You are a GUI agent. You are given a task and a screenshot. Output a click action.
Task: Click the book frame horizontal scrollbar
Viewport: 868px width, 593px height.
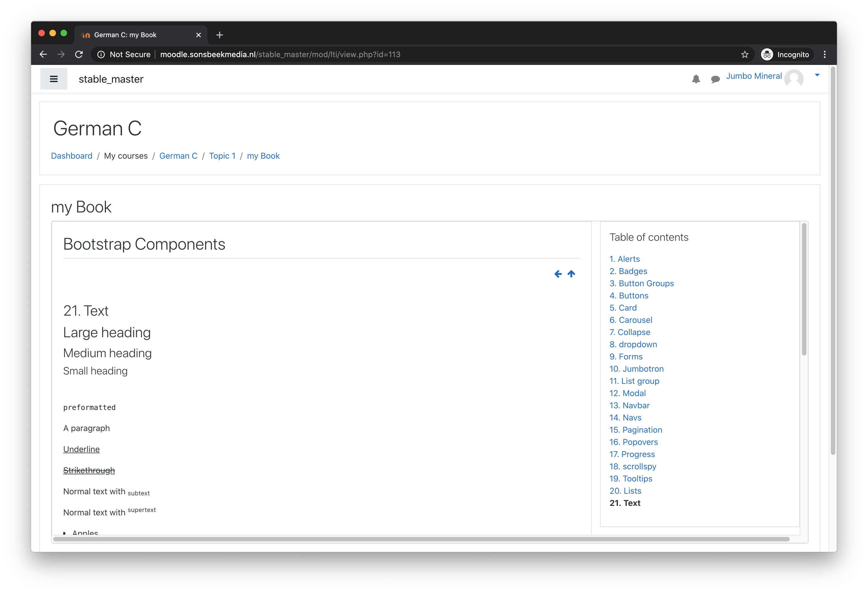tap(421, 539)
